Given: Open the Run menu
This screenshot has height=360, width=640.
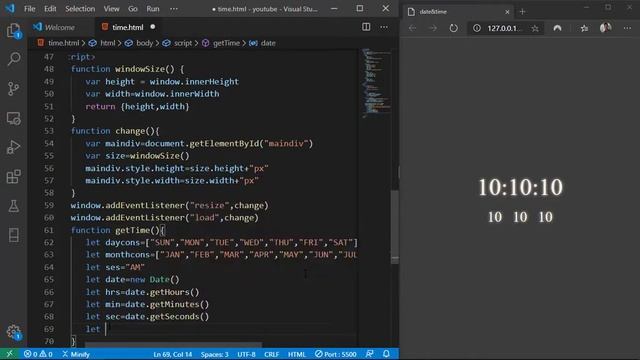Looking at the screenshot, I should click(153, 9).
